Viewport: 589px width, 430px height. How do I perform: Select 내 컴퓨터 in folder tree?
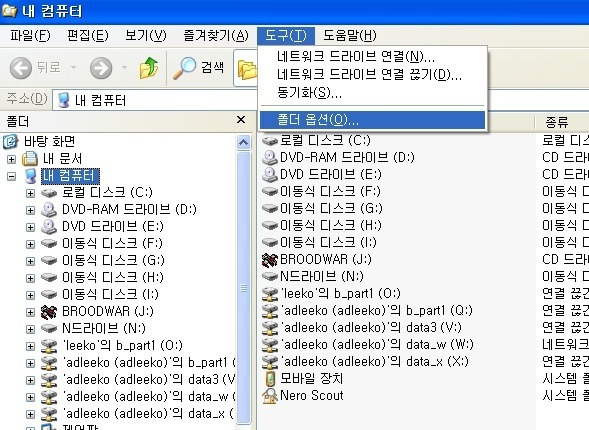pos(70,176)
